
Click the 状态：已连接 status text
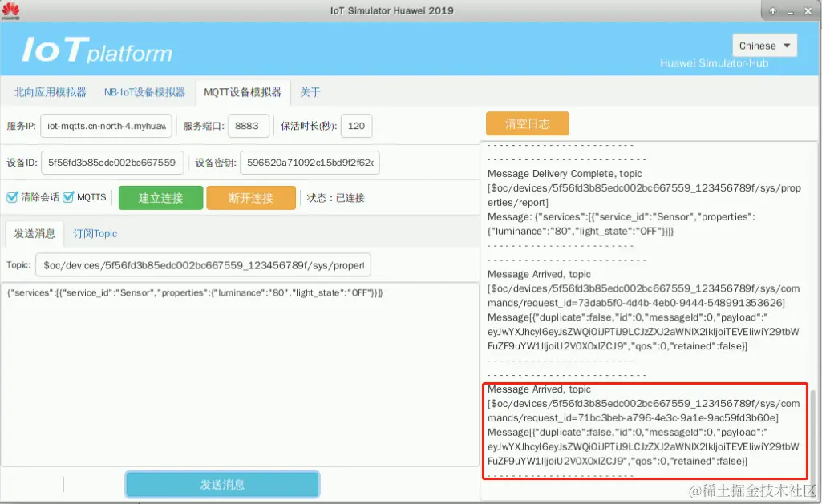[335, 198]
